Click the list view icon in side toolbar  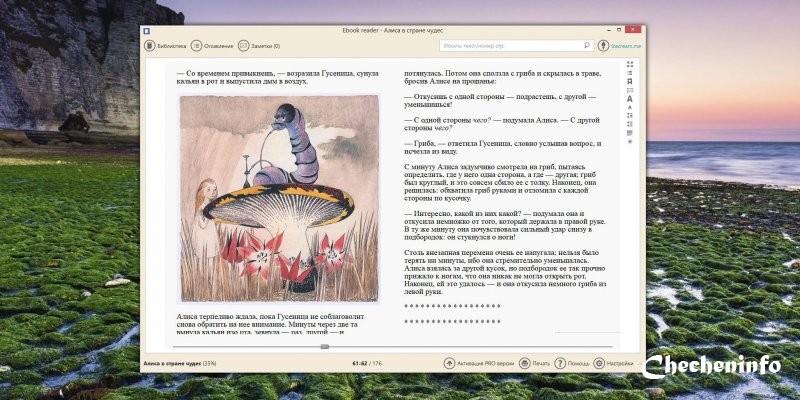(x=630, y=72)
